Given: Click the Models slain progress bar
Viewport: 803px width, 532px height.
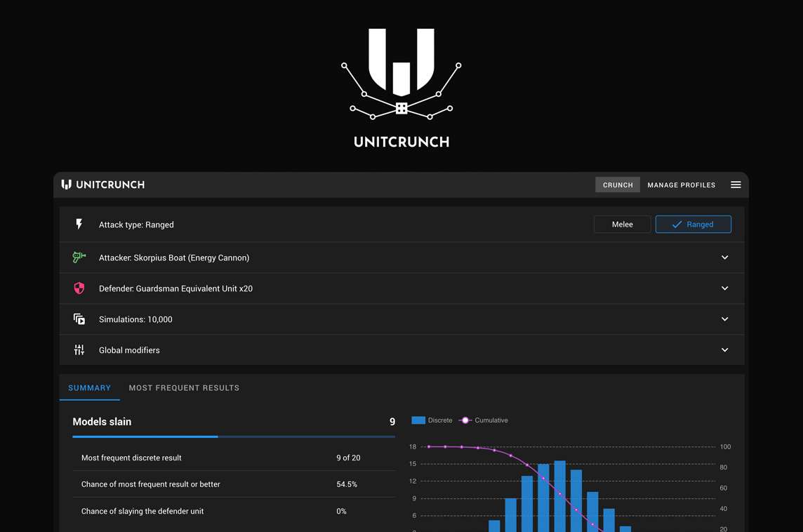Looking at the screenshot, I should 234,437.
